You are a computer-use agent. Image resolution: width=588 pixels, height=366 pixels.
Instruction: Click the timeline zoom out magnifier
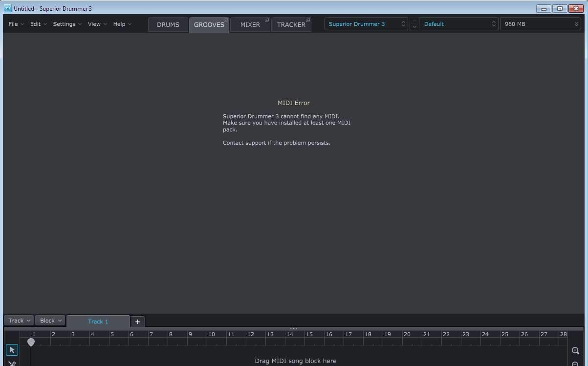click(575, 364)
